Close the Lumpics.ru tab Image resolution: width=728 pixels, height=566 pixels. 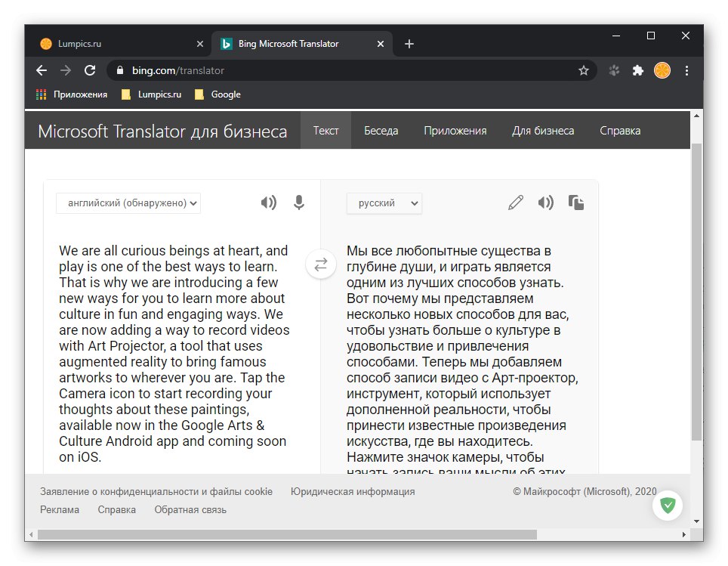pos(200,44)
